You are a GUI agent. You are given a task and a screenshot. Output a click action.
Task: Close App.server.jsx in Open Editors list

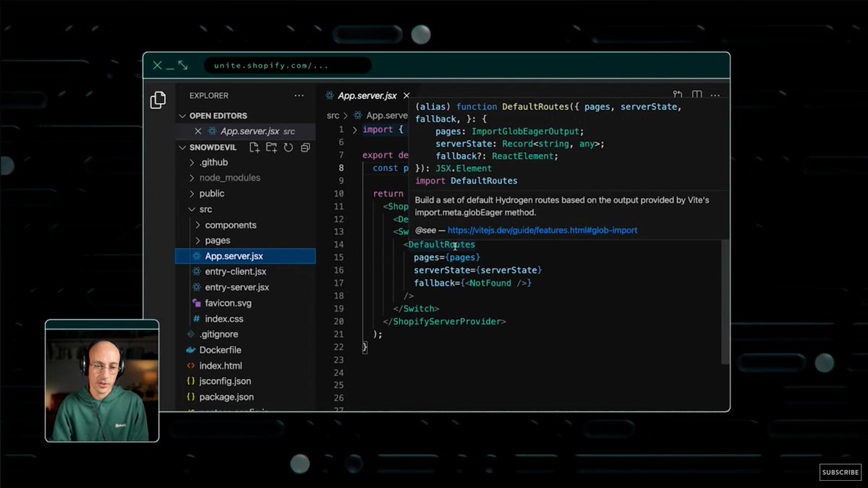(x=198, y=132)
